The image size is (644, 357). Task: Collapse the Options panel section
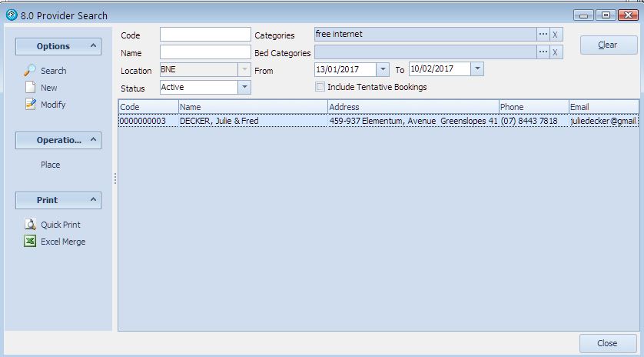(94, 46)
